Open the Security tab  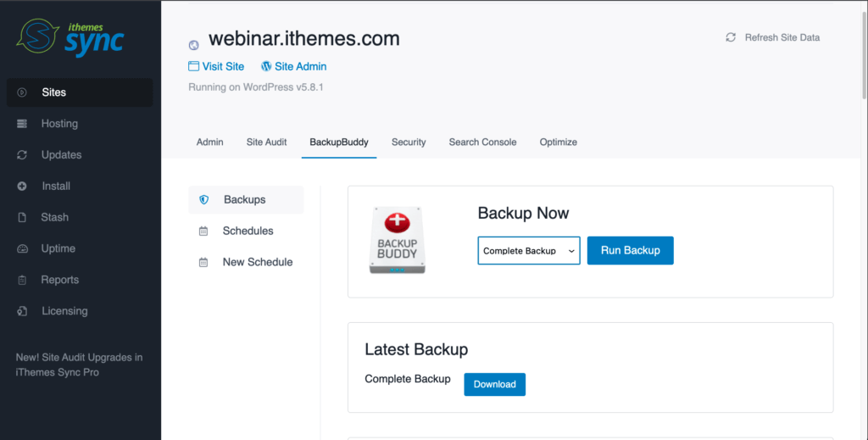point(409,142)
